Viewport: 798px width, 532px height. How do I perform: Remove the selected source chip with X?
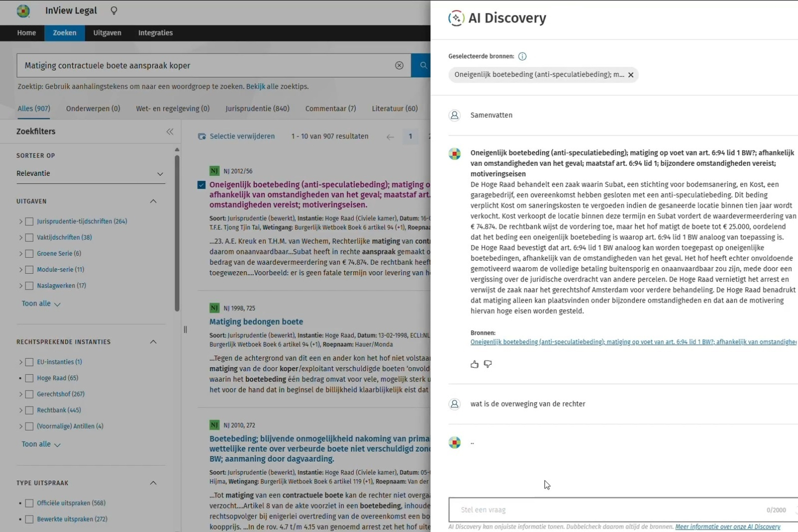click(631, 75)
